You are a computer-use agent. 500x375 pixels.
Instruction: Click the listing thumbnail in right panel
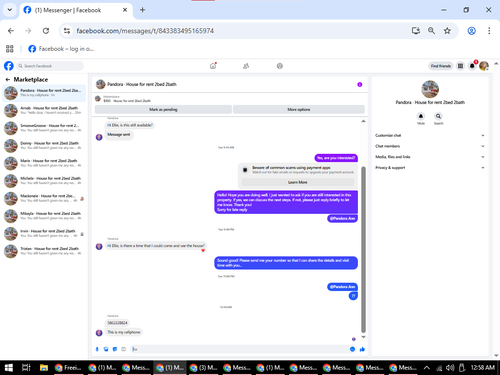(x=430, y=89)
